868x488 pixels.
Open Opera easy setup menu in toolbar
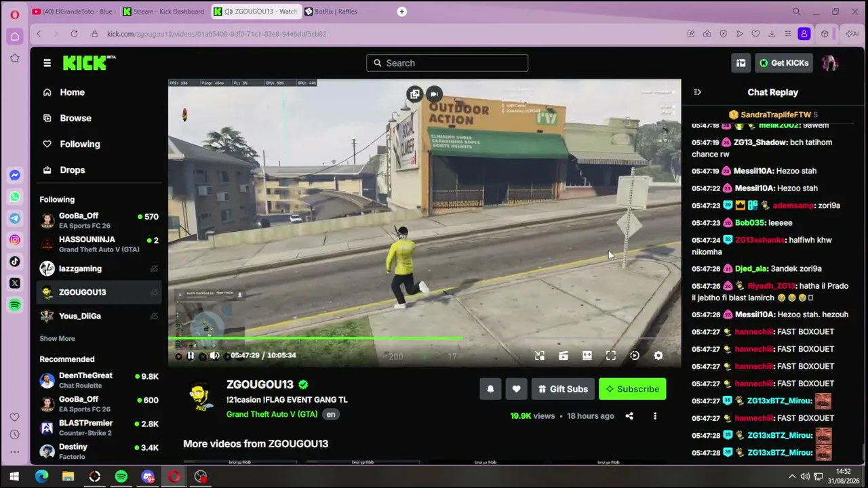tap(788, 34)
